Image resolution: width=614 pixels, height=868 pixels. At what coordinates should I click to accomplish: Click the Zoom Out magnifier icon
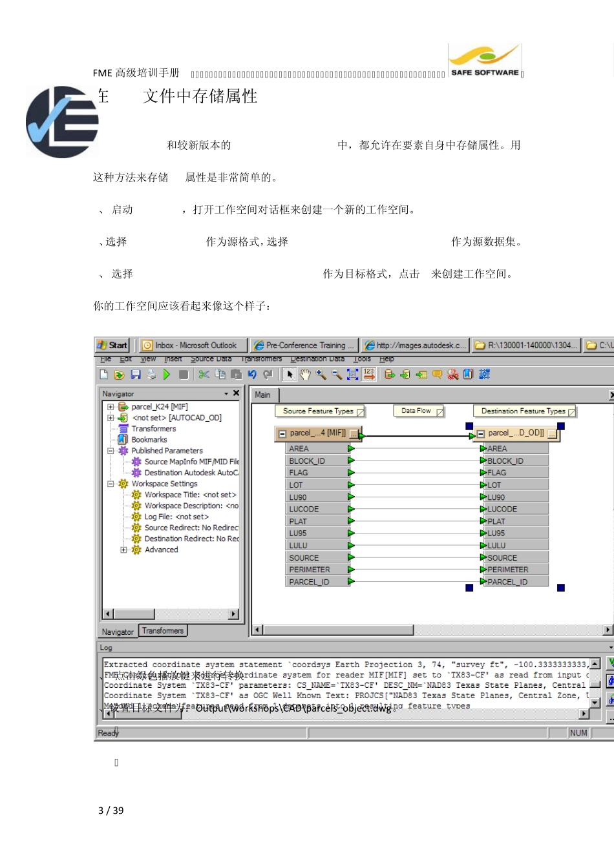pyautogui.click(x=337, y=375)
